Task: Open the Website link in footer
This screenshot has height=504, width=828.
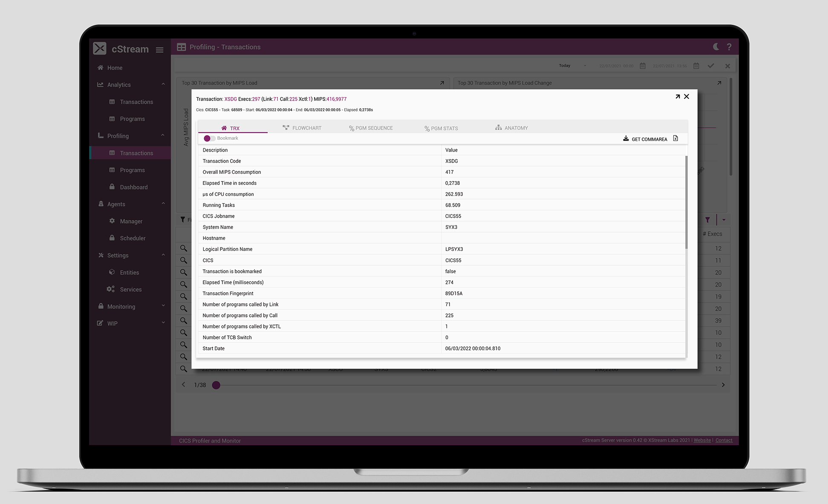Action: pyautogui.click(x=702, y=440)
